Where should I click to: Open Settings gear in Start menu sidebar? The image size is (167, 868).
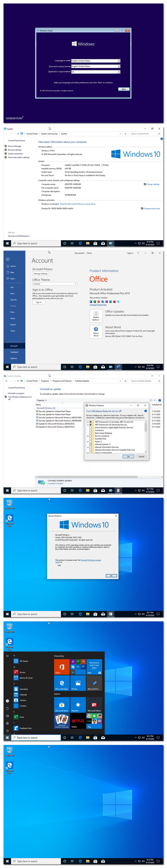coord(7,723)
